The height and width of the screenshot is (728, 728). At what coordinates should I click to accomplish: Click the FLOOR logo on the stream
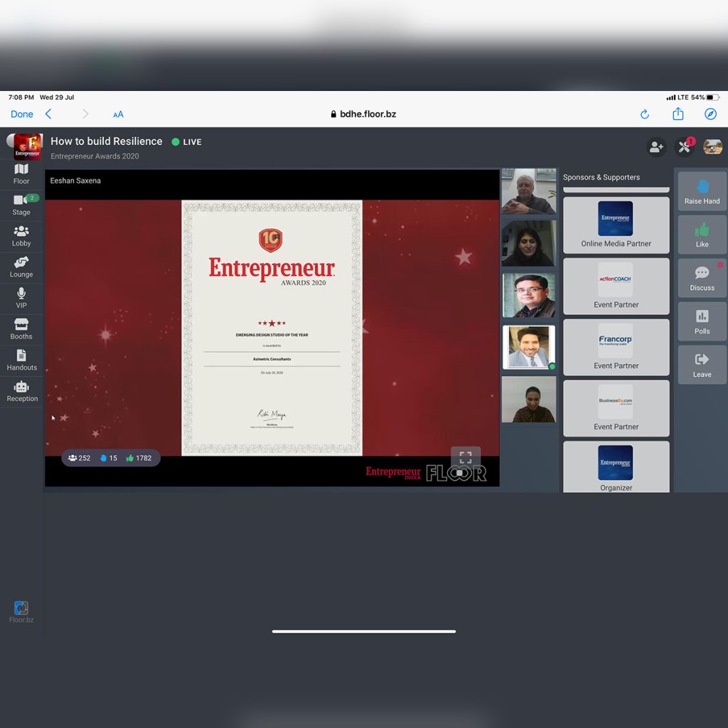[456, 473]
